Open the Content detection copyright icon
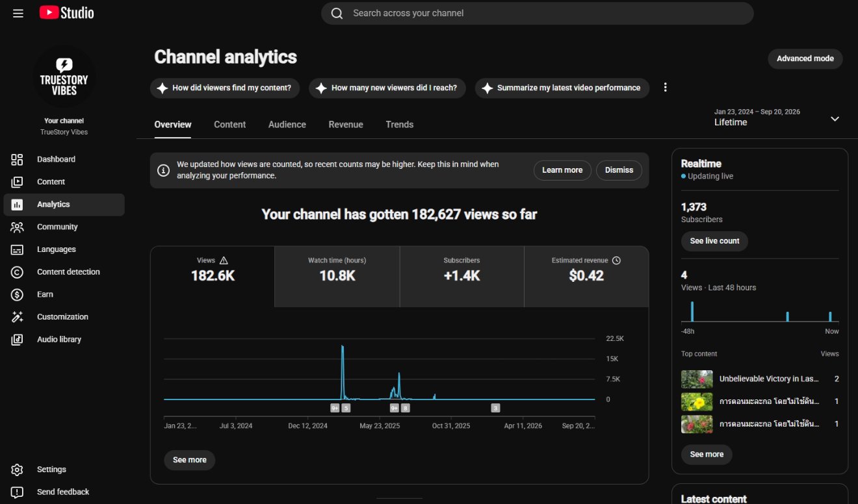Screen dimensions: 858x504 click(17, 272)
